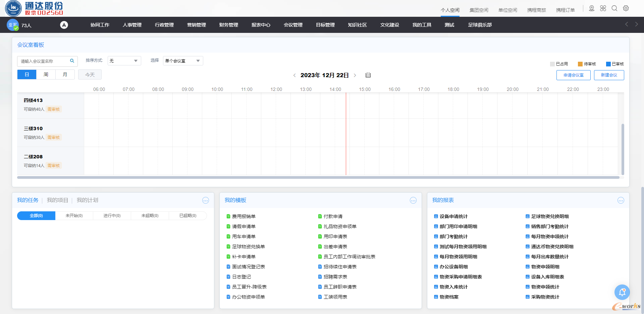644x314 pixels.
Task: Switch to 个人空间 tab
Action: coord(450,10)
